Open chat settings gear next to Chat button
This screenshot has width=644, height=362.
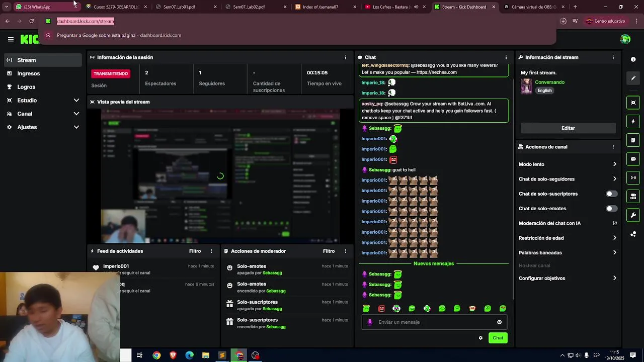tap(480, 338)
